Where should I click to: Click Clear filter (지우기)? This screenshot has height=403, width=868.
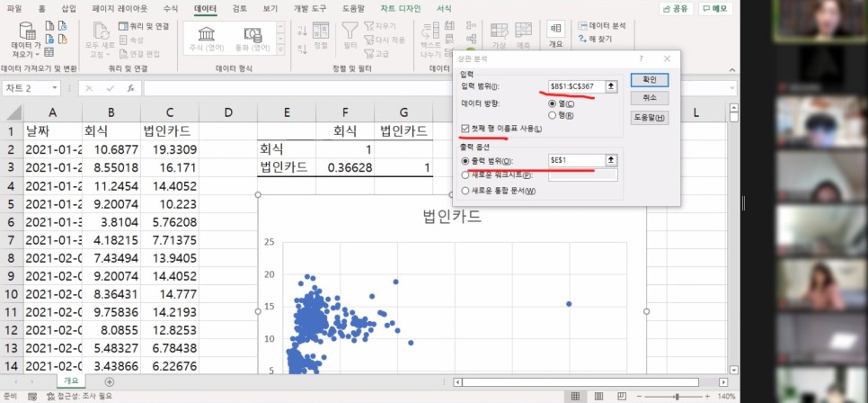(380, 26)
